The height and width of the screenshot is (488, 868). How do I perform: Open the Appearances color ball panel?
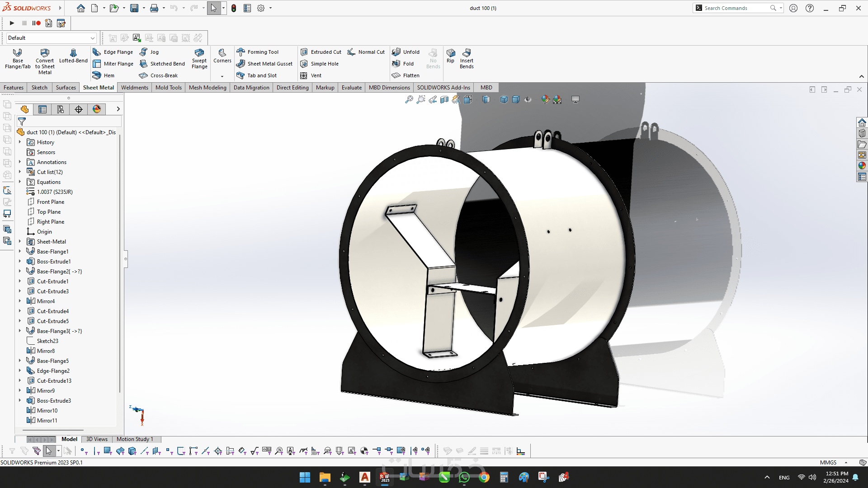tap(862, 165)
